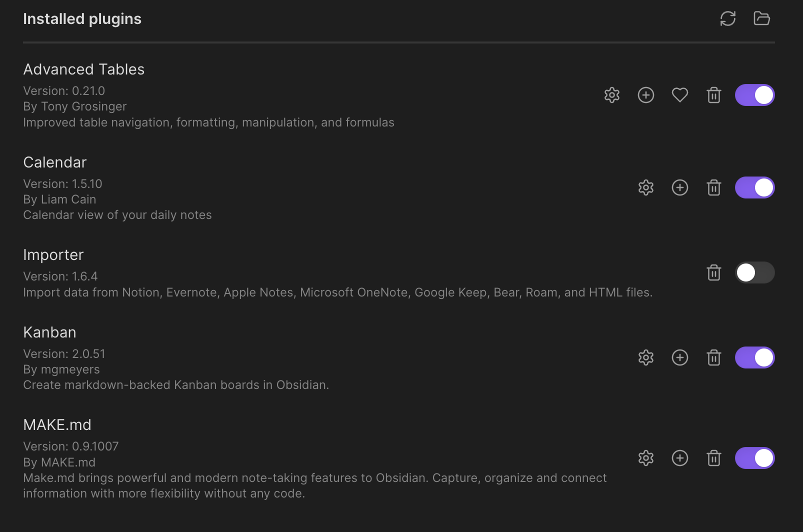Select the 'Advanced Tables' plugin name

pyautogui.click(x=84, y=69)
